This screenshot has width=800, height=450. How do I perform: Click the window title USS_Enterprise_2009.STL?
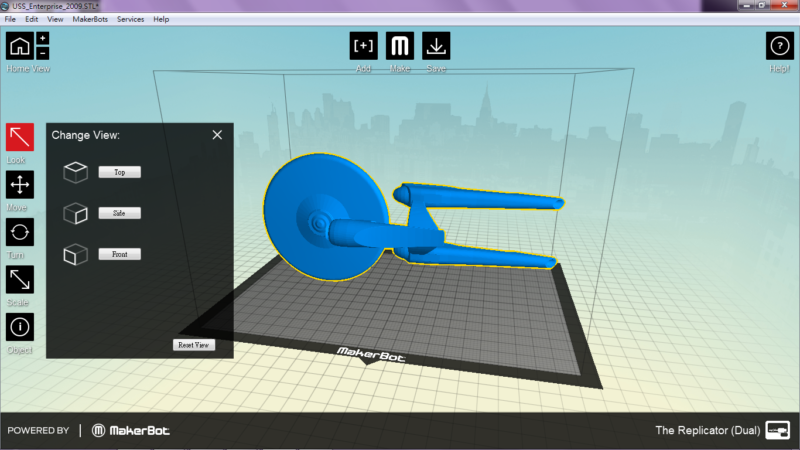[55, 6]
